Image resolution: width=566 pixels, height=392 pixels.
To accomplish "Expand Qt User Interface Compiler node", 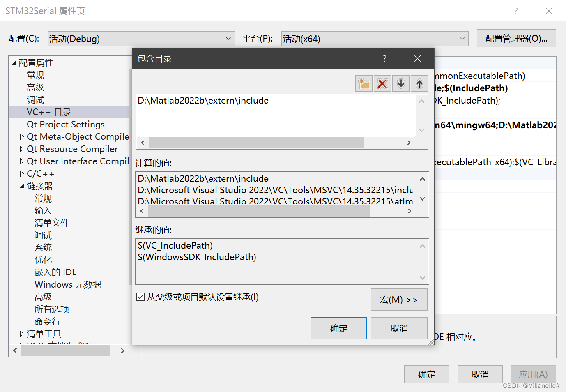I will (22, 161).
